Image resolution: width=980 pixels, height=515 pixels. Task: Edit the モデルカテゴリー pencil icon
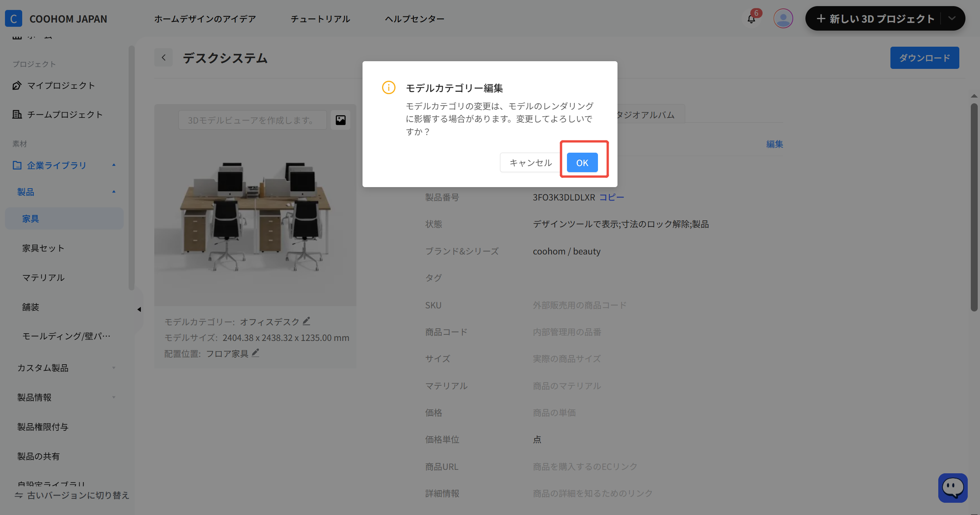pyautogui.click(x=306, y=321)
